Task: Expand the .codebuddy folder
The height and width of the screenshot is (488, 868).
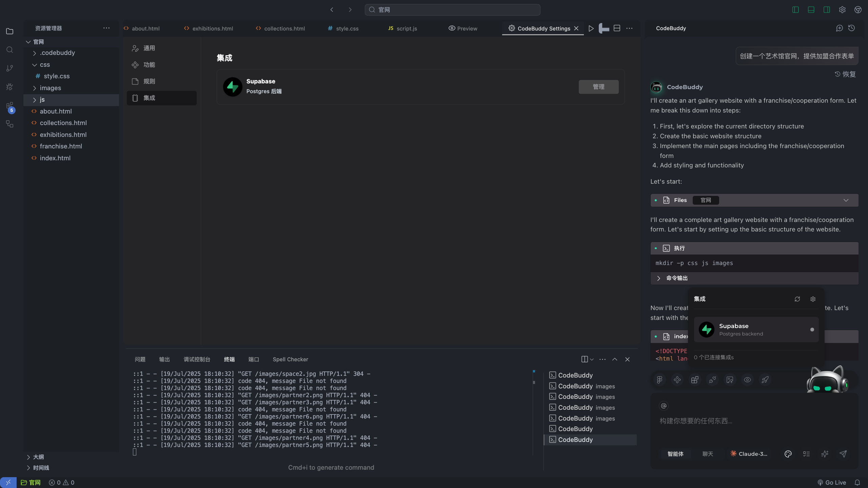Action: click(34, 53)
